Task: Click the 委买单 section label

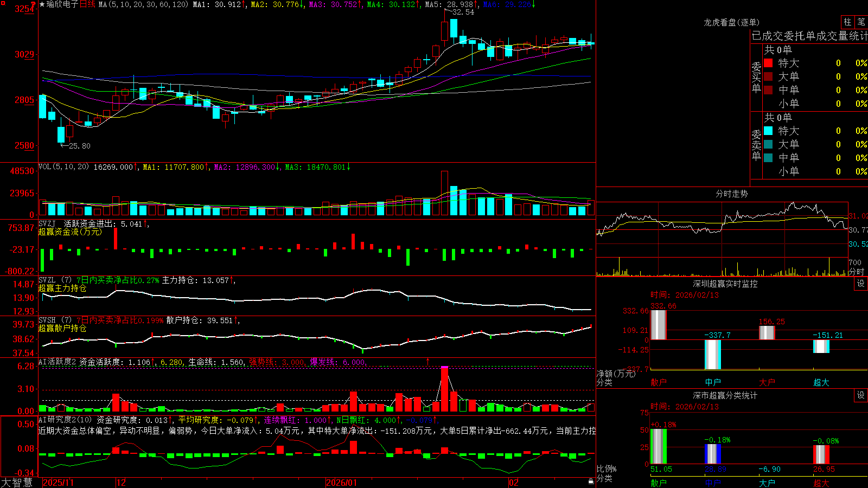Action: [756, 77]
